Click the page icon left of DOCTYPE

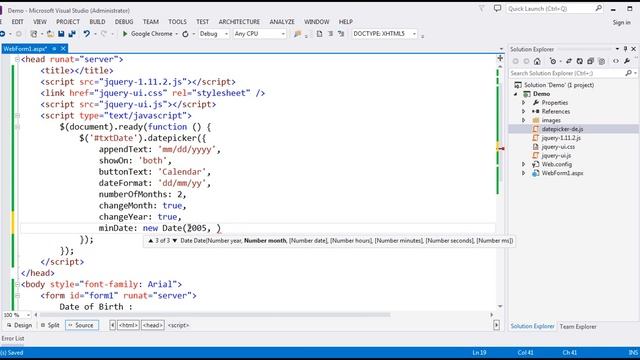[319, 34]
